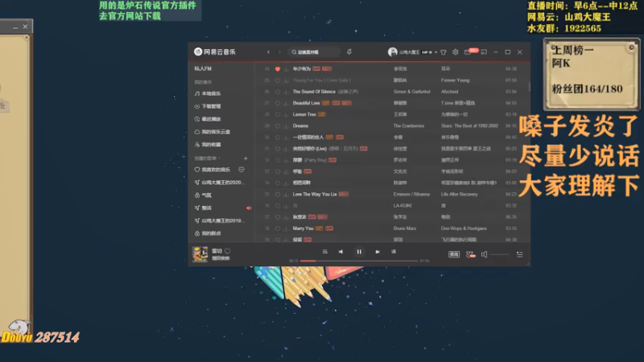Image resolution: width=644 pixels, height=362 pixels.
Task: Start heartbeat mode beside 我喜欢的音乐
Action: pos(242,170)
